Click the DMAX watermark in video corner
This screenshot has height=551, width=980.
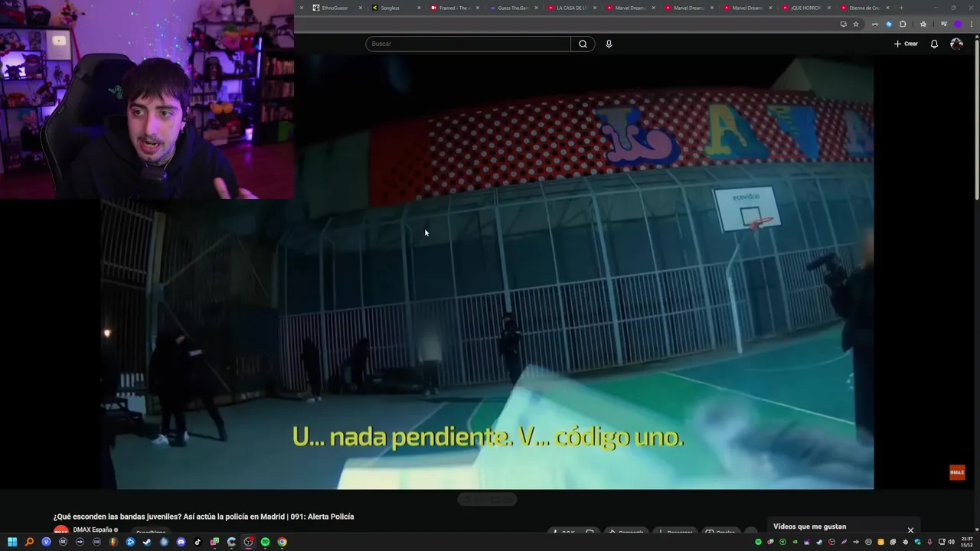click(957, 472)
